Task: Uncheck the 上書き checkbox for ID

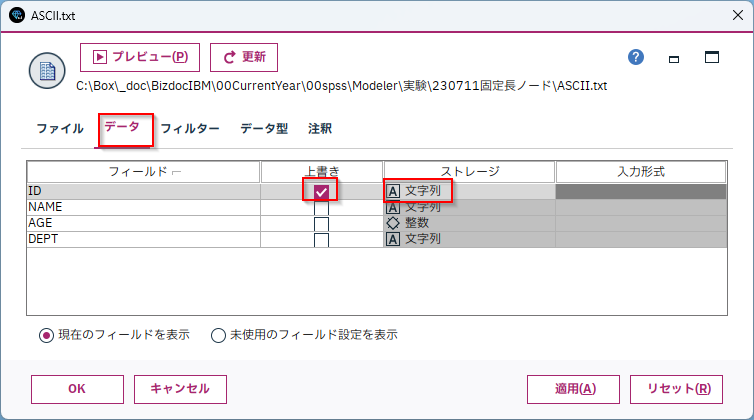Action: (321, 192)
